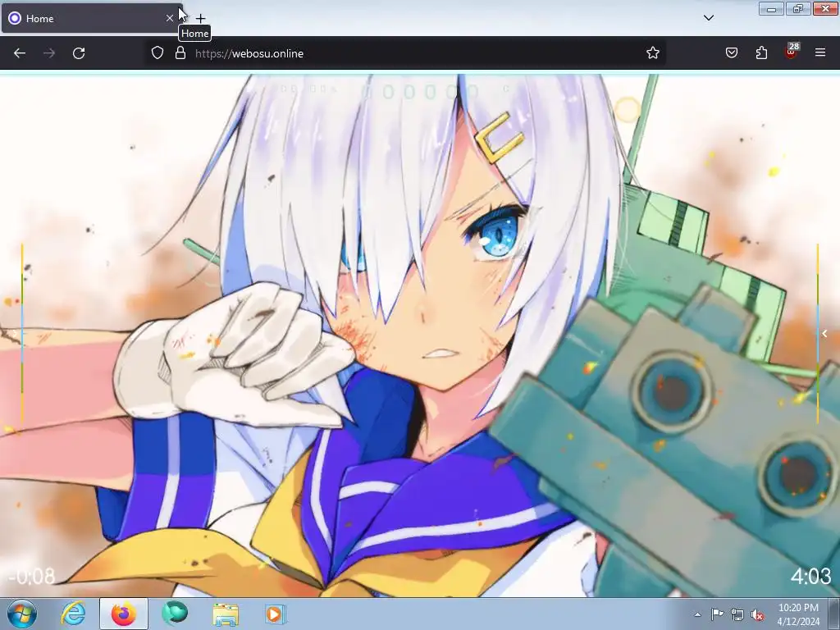The image size is (840, 630).
Task: Minimize the Firefox window
Action: pyautogui.click(x=771, y=8)
